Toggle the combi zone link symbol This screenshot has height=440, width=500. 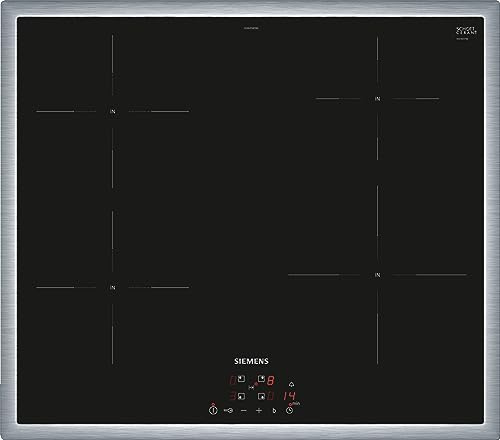pyautogui.click(x=252, y=388)
